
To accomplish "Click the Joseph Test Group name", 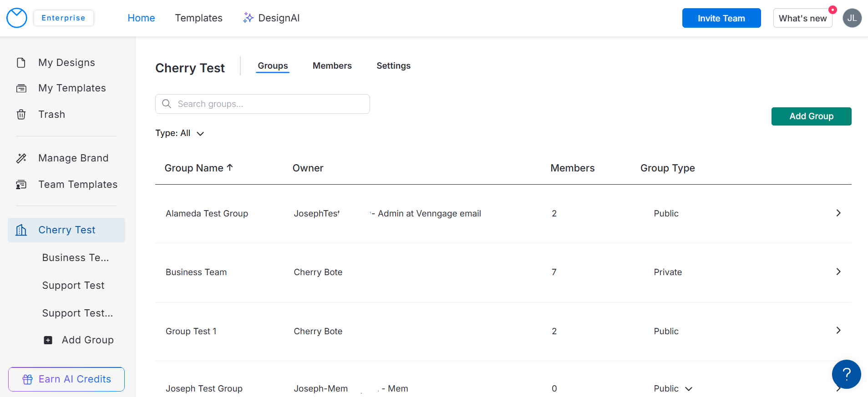I will pyautogui.click(x=204, y=388).
